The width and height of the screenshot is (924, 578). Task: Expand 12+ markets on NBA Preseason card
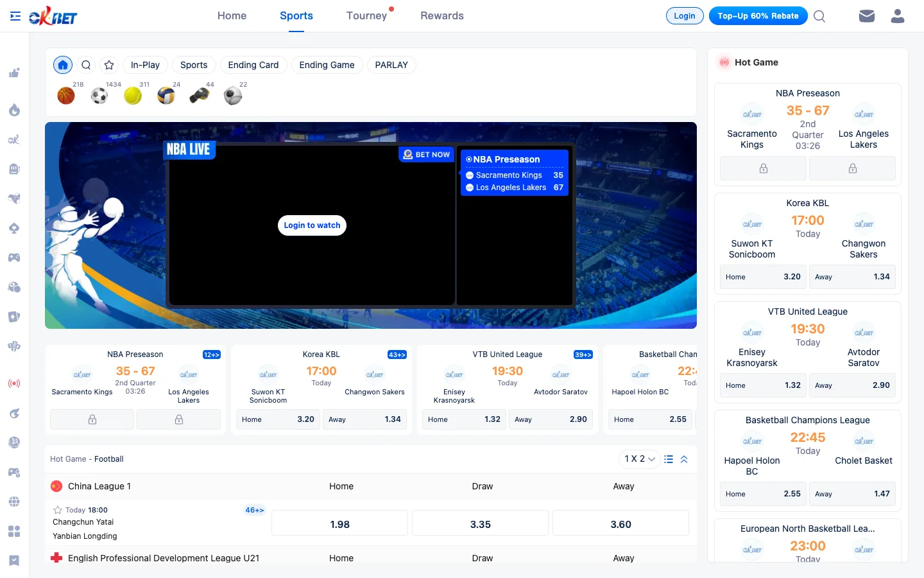click(x=212, y=355)
